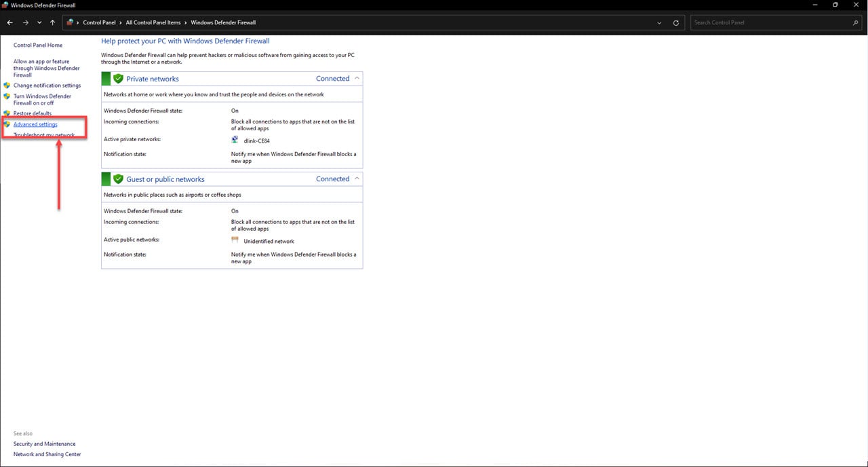Open the recent locations dropdown arrow
Image resolution: width=868 pixels, height=467 pixels.
click(x=39, y=22)
